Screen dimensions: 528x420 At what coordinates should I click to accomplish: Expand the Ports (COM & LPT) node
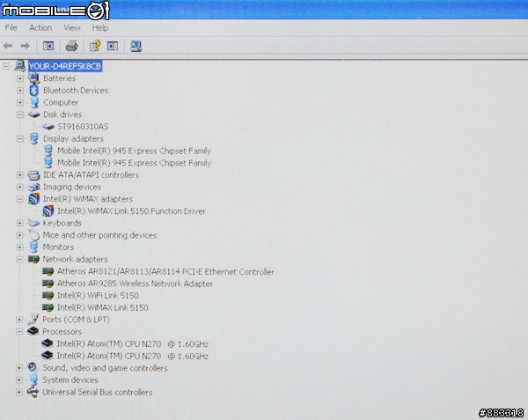pyautogui.click(x=19, y=320)
